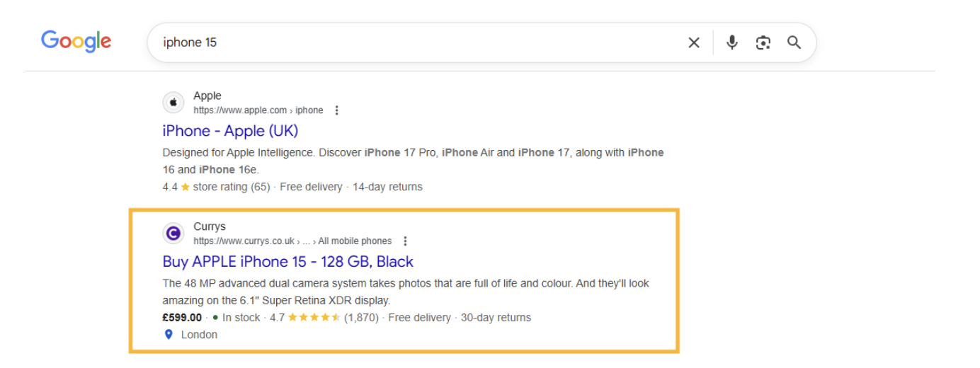The width and height of the screenshot is (980, 368).
Task: Click the magnifying glass search button
Action: click(x=794, y=42)
